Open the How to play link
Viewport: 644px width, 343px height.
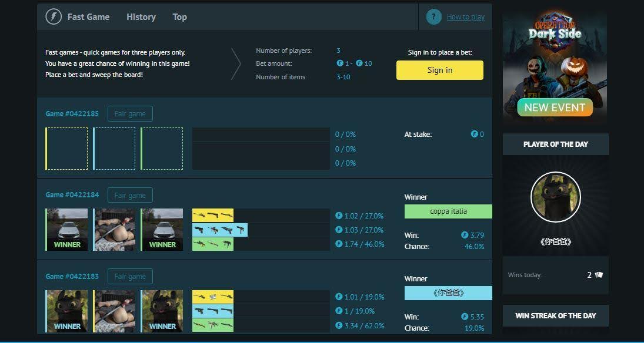[465, 17]
